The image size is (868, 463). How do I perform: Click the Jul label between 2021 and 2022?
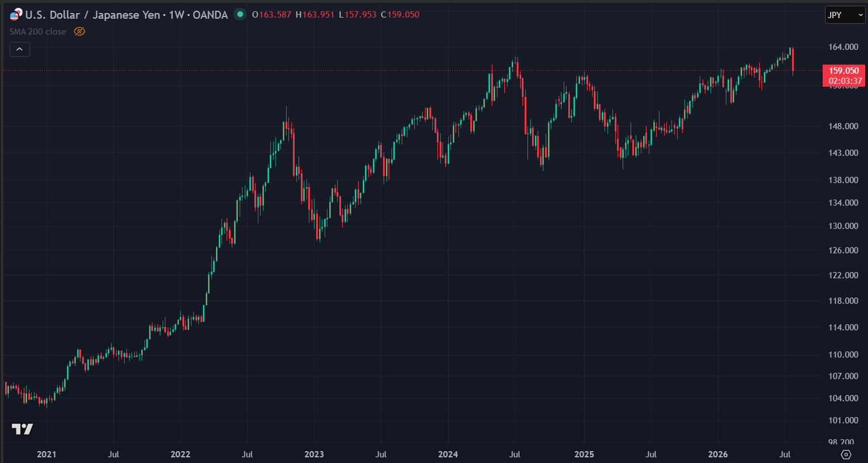[x=113, y=454]
